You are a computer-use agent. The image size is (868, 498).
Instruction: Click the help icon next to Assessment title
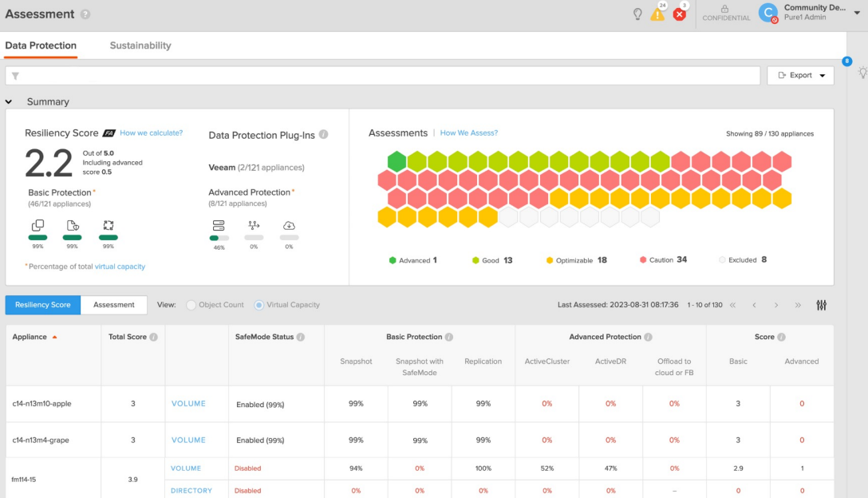(85, 14)
